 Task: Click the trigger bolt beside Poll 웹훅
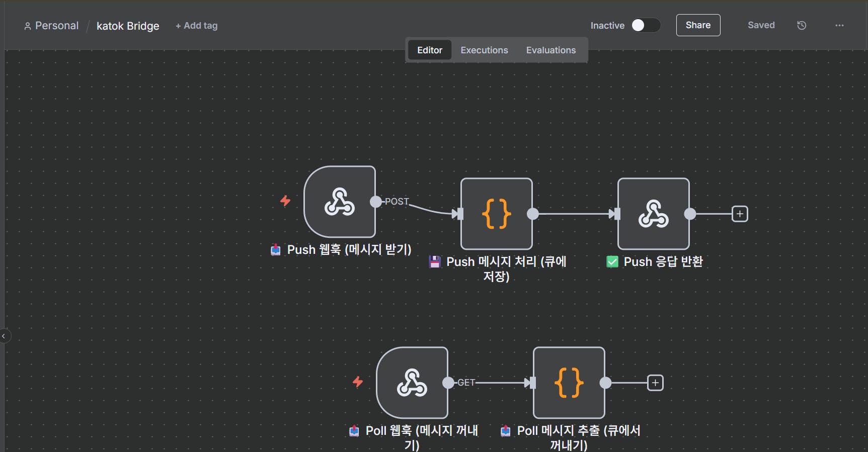[358, 382]
